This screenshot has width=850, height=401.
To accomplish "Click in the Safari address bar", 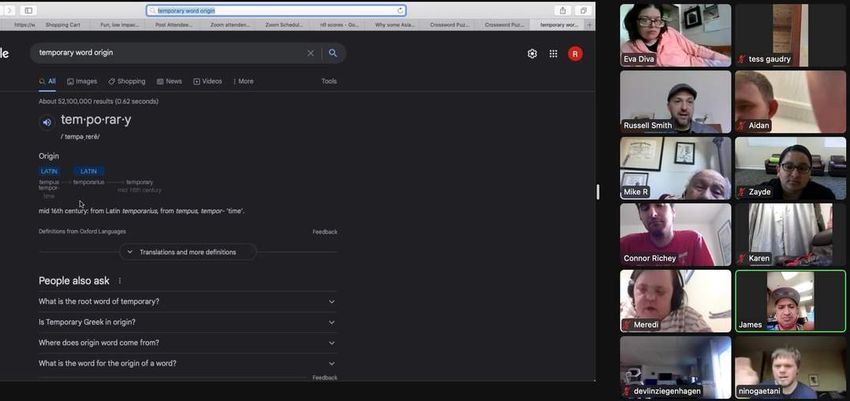I will pyautogui.click(x=276, y=10).
